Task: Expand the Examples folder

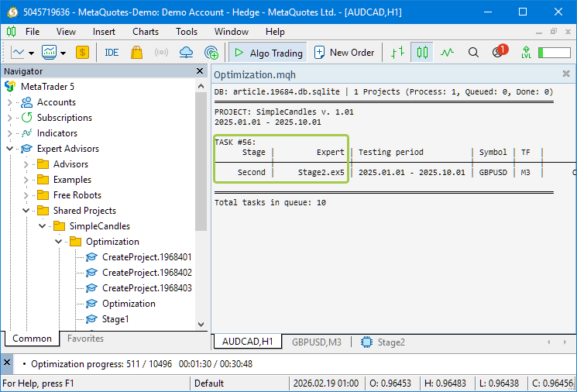Action: [x=26, y=180]
